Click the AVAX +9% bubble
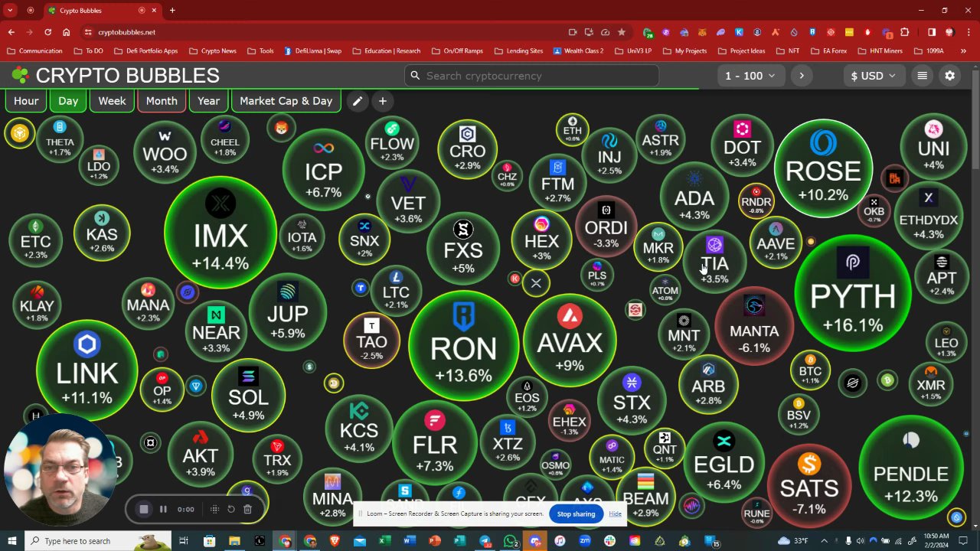Viewport: 980px width, 551px height. point(570,340)
